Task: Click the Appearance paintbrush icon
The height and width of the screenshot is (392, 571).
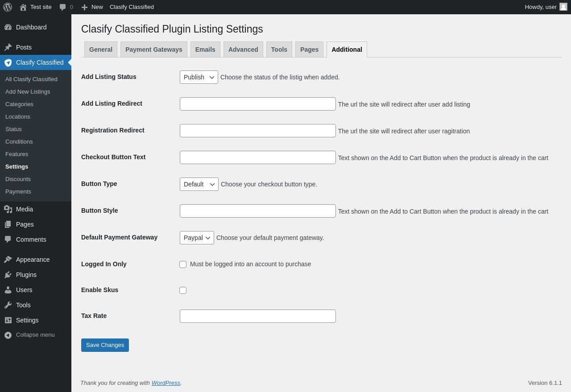Action: pos(8,260)
